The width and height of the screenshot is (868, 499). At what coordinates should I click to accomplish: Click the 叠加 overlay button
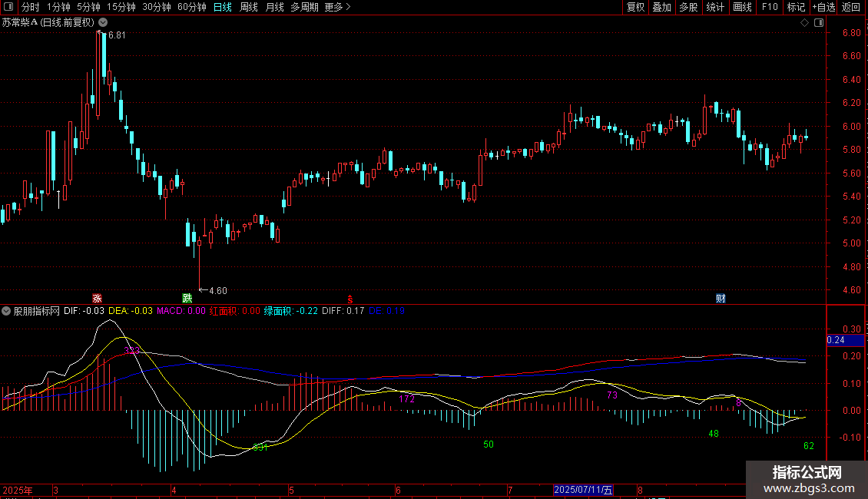point(661,7)
